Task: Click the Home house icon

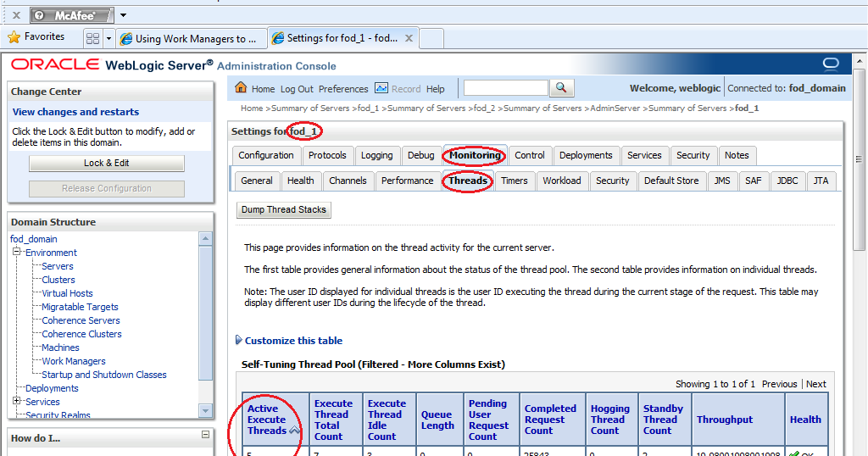Action: pyautogui.click(x=241, y=87)
